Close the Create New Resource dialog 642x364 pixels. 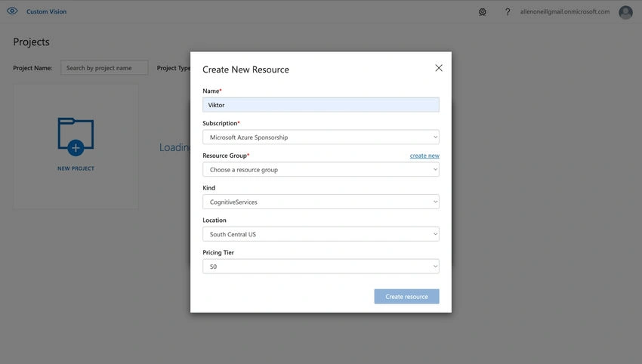click(439, 68)
